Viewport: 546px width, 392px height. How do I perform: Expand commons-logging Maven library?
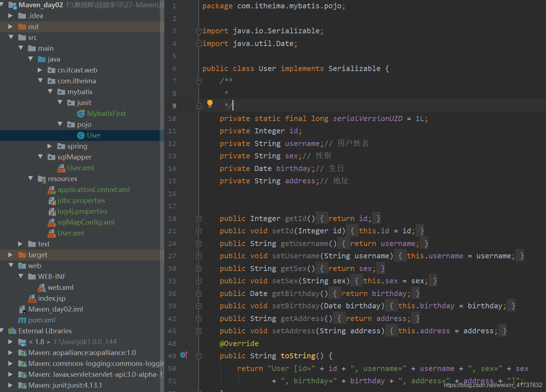(x=11, y=363)
